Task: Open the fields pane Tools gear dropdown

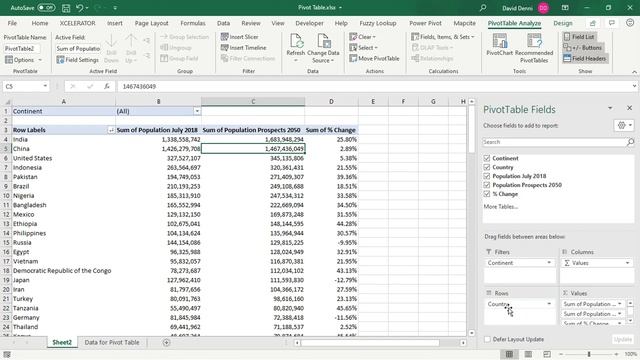Action: [624, 125]
